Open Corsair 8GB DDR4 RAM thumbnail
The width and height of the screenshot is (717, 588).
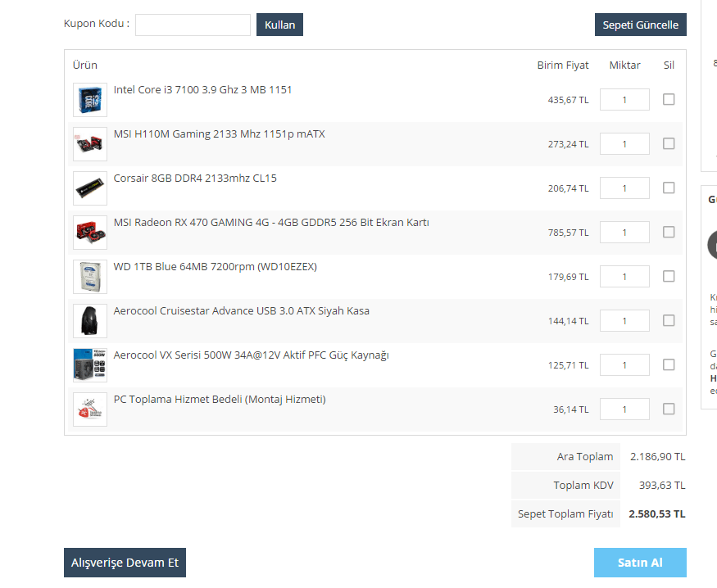(x=90, y=188)
